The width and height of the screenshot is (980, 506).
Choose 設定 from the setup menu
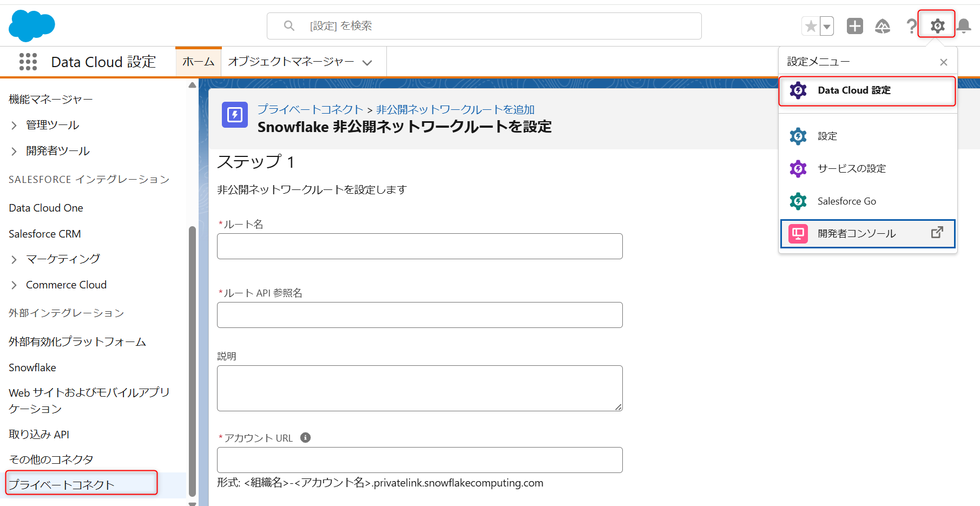(x=867, y=136)
